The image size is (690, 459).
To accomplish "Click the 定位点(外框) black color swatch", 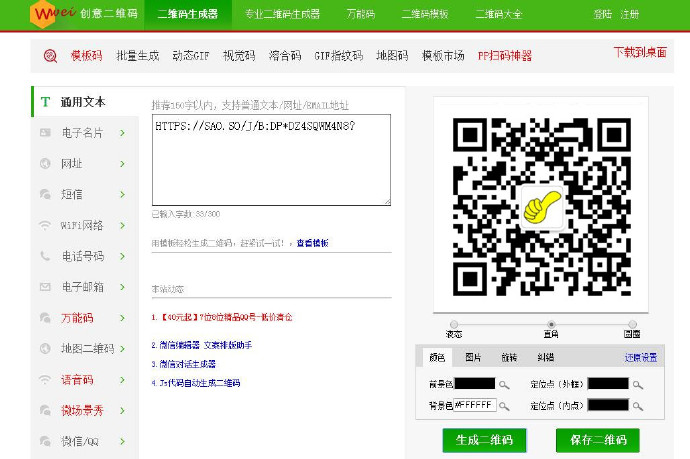I will click(608, 384).
